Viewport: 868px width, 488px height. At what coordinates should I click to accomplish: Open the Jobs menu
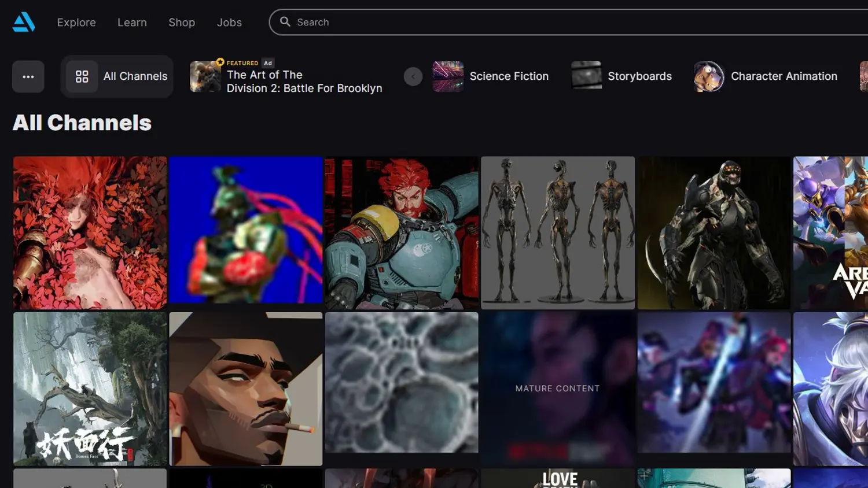pos(229,22)
